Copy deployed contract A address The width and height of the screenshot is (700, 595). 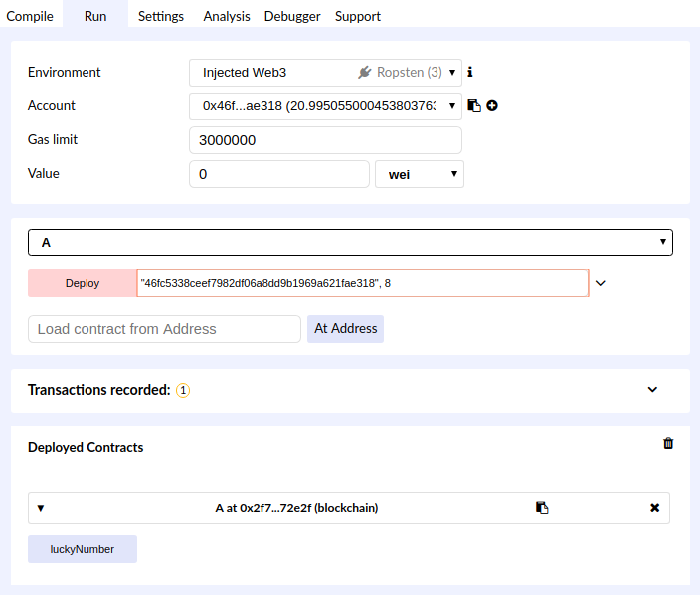[542, 508]
